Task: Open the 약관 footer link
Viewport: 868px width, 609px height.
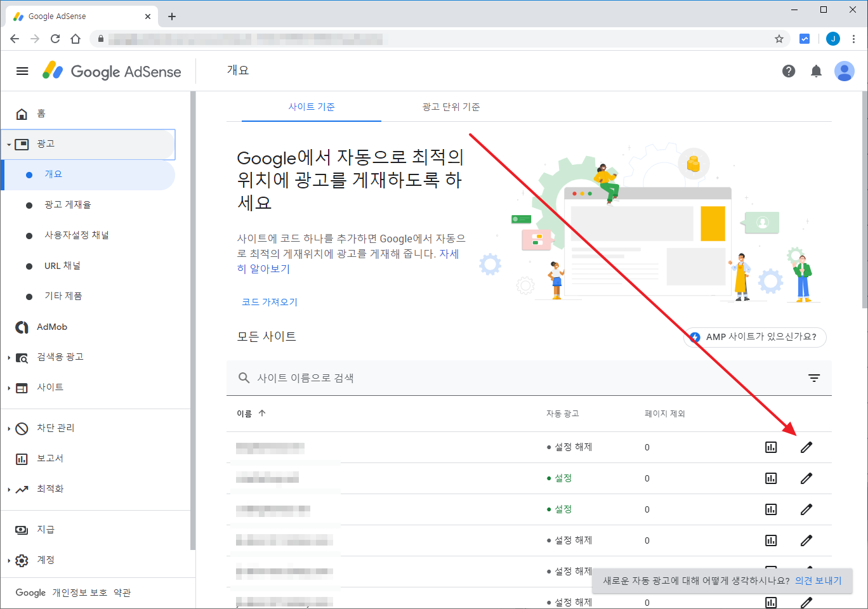Action: click(122, 593)
